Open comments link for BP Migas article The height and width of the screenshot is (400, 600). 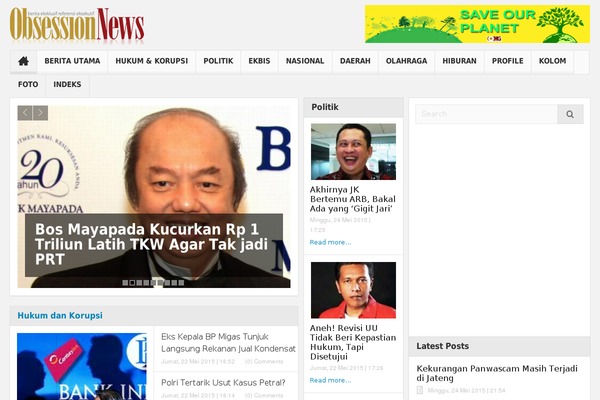click(264, 362)
